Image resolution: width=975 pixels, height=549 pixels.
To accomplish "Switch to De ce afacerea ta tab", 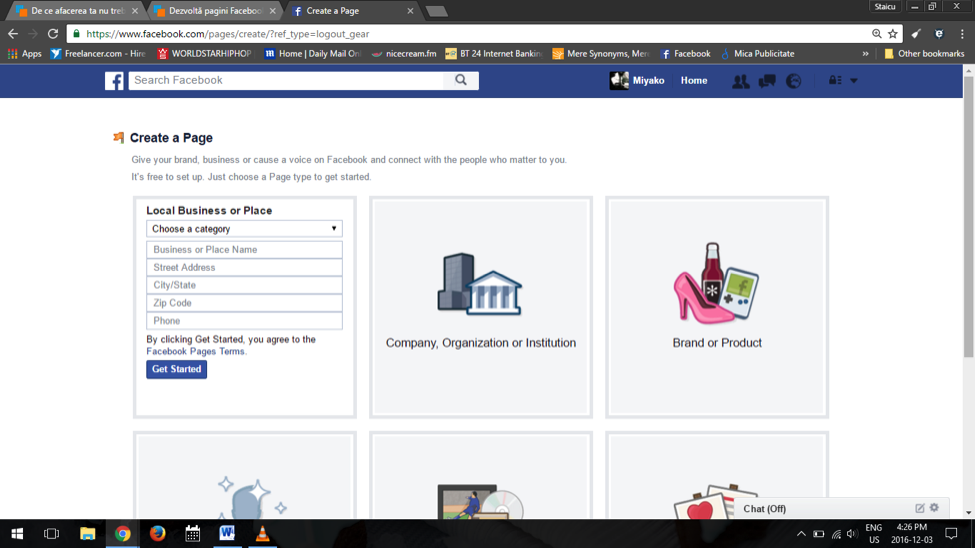I will coord(77,11).
